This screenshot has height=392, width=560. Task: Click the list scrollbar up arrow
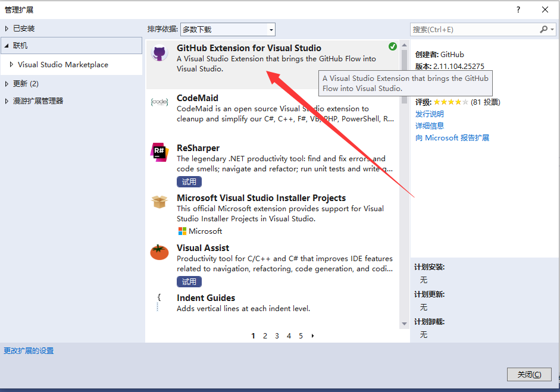[x=404, y=45]
